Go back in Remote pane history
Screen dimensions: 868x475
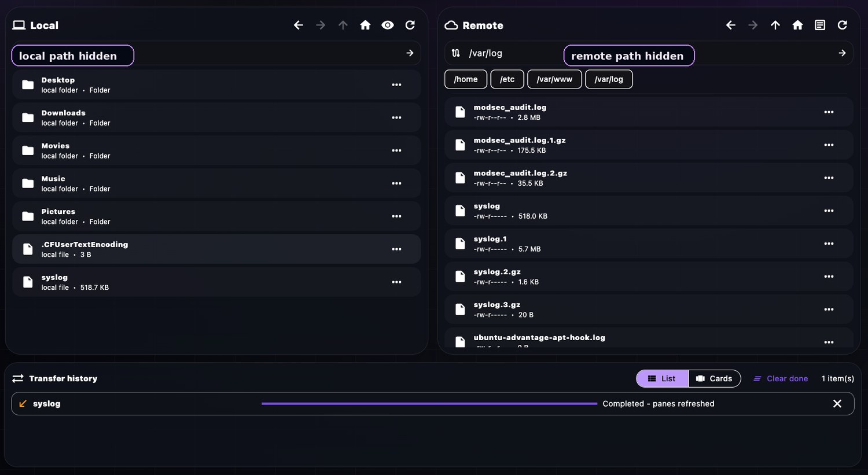tap(731, 25)
